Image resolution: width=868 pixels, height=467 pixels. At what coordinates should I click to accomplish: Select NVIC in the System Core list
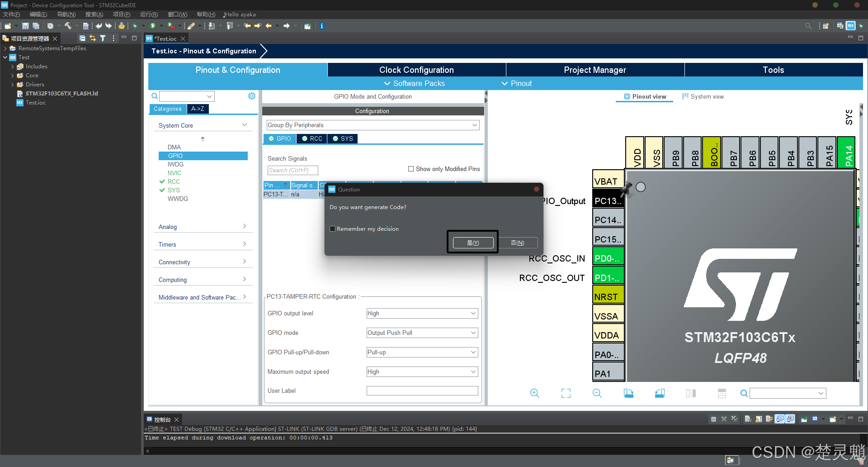coord(175,173)
